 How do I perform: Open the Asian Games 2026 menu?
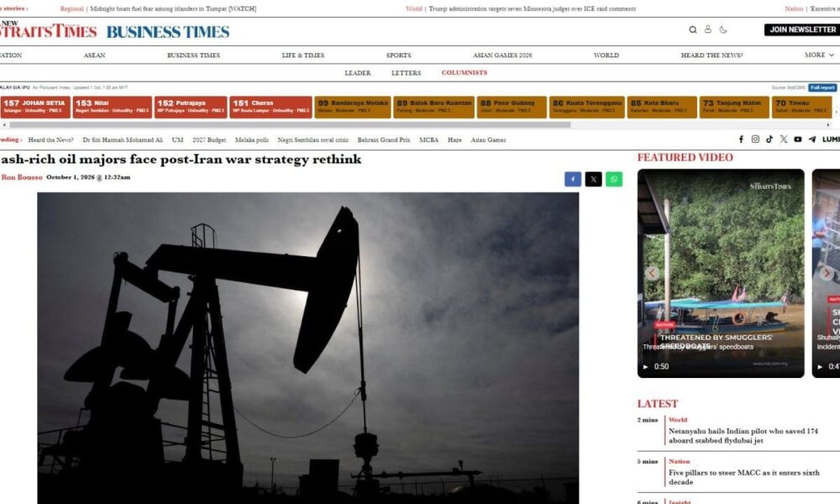(x=502, y=55)
